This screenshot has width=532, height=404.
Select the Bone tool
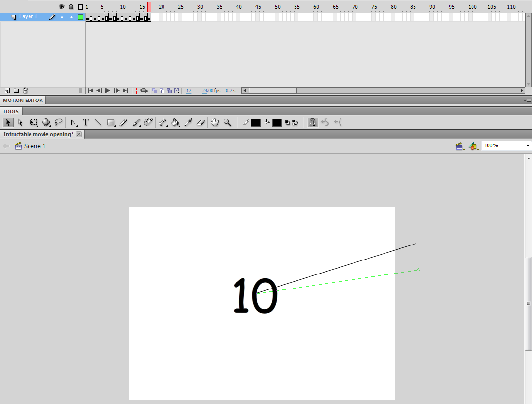[163, 122]
